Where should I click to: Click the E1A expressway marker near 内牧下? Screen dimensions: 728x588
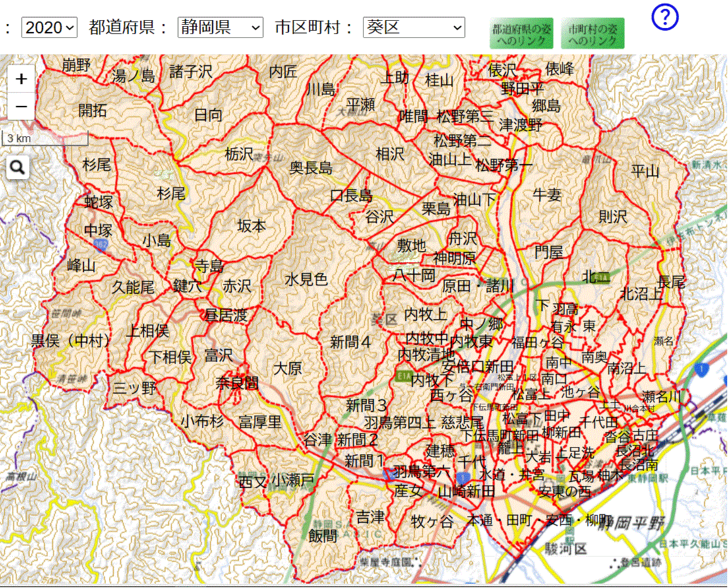point(404,376)
